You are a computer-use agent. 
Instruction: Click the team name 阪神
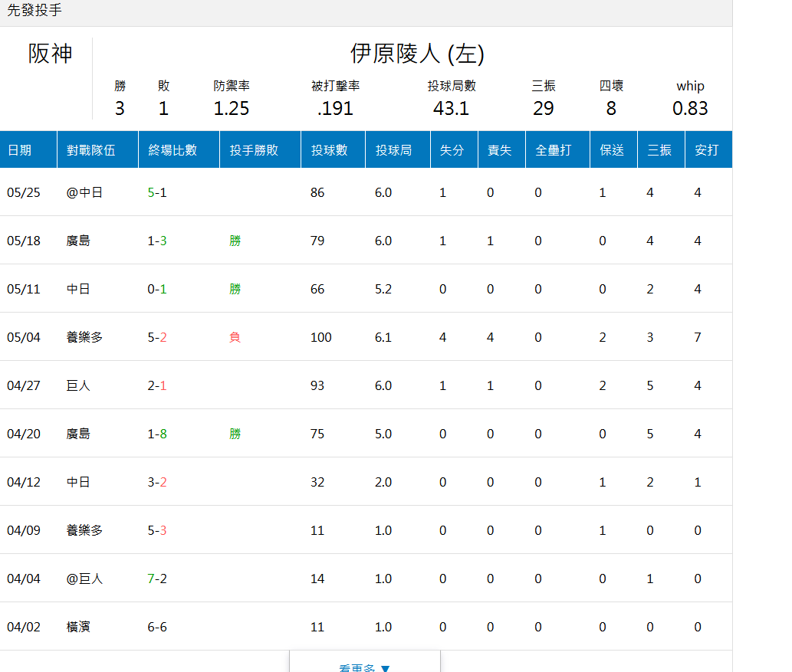pyautogui.click(x=50, y=54)
